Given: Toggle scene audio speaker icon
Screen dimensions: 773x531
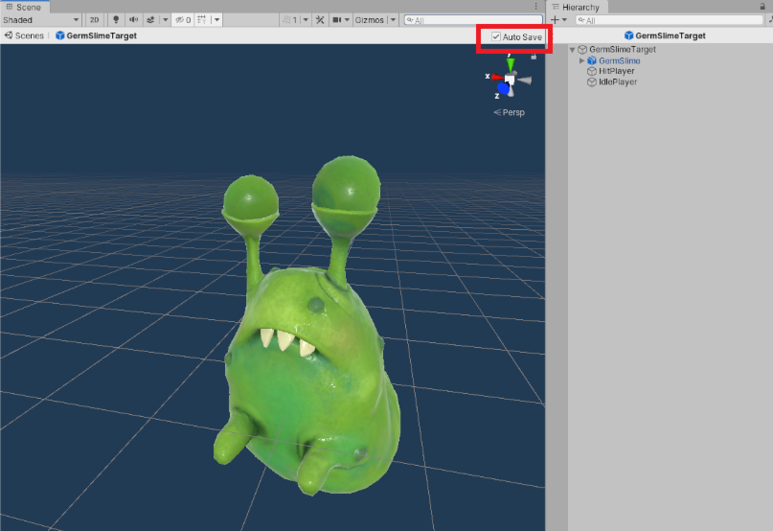Looking at the screenshot, I should (x=133, y=20).
